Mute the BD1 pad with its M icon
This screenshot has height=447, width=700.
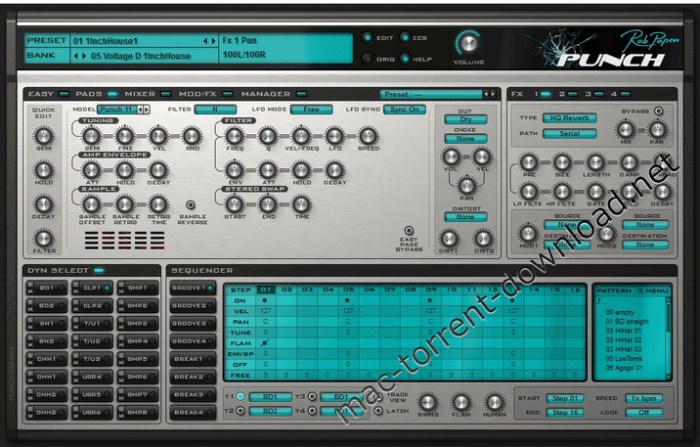click(30, 291)
